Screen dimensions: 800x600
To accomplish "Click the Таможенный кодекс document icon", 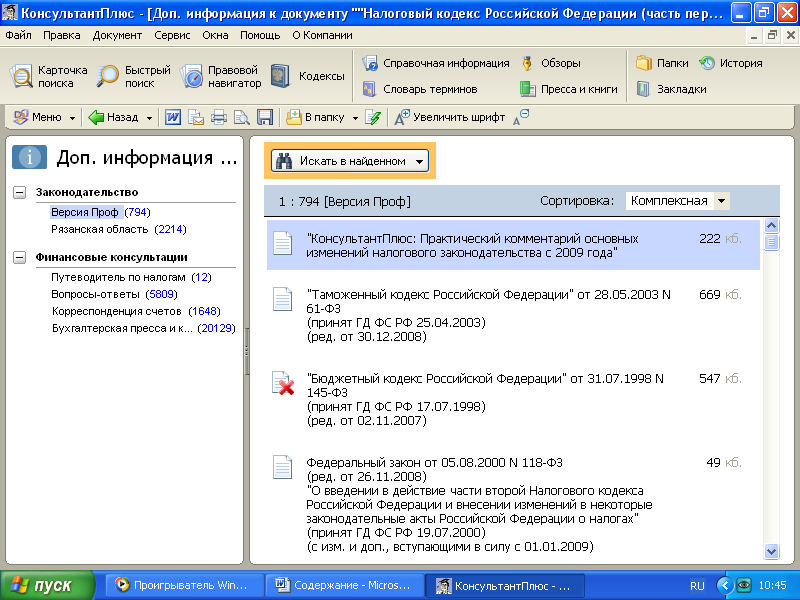I will tap(282, 299).
